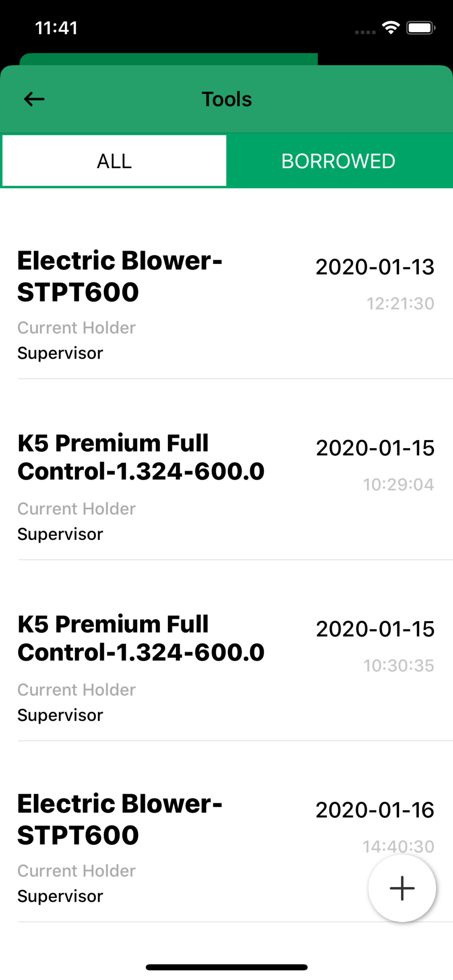This screenshot has height=980, width=453.
Task: Tap the 12:21:30 timestamp
Action: pyautogui.click(x=400, y=304)
